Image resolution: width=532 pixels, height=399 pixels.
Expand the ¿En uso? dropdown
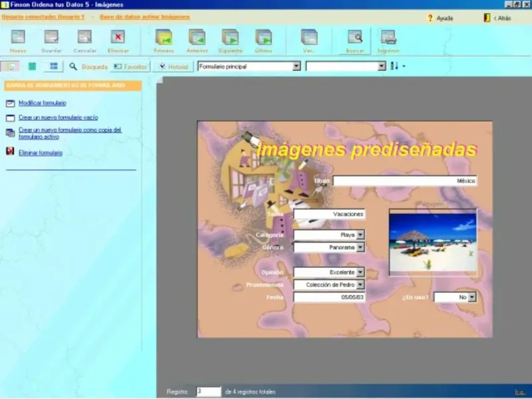(x=471, y=297)
